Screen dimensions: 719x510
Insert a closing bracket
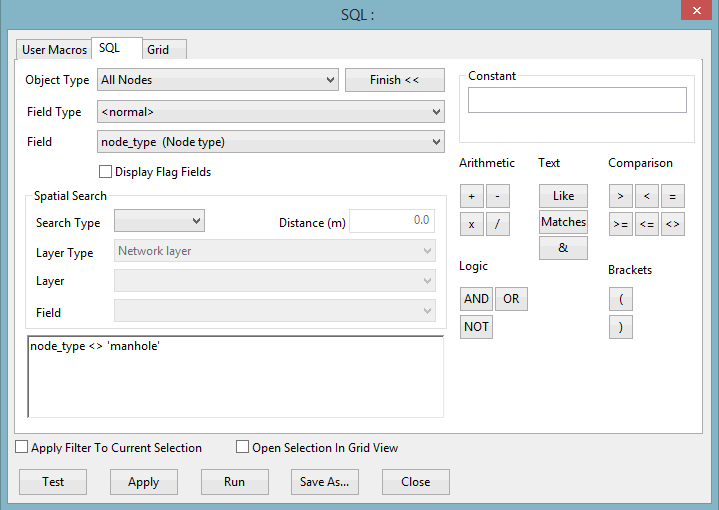(620, 327)
